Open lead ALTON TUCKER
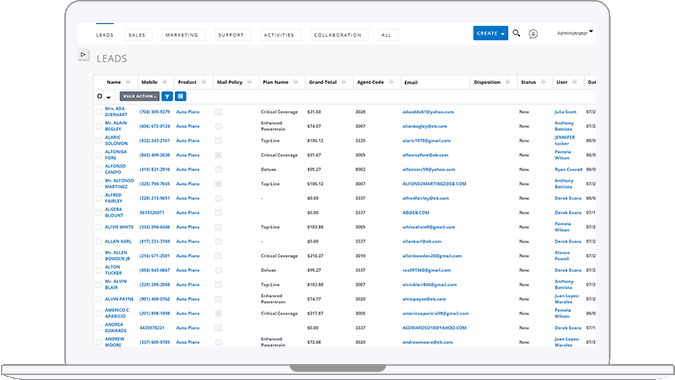The height and width of the screenshot is (380, 675). (x=113, y=270)
